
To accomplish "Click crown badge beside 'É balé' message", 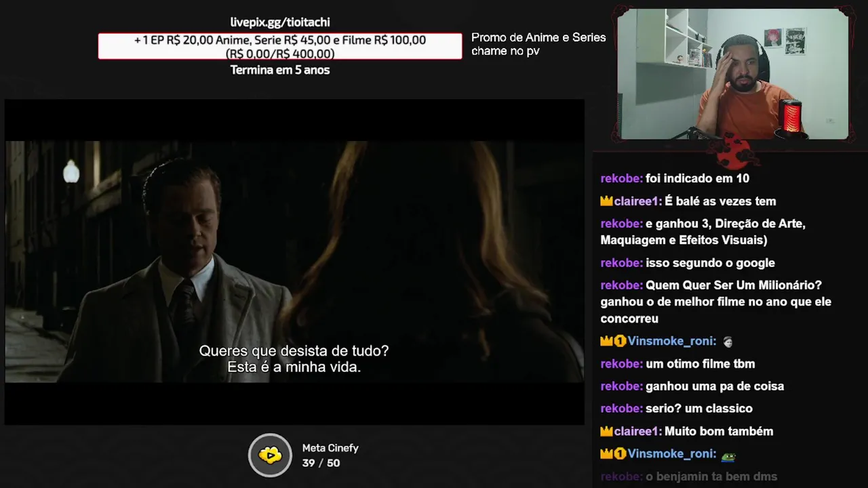I will [606, 201].
